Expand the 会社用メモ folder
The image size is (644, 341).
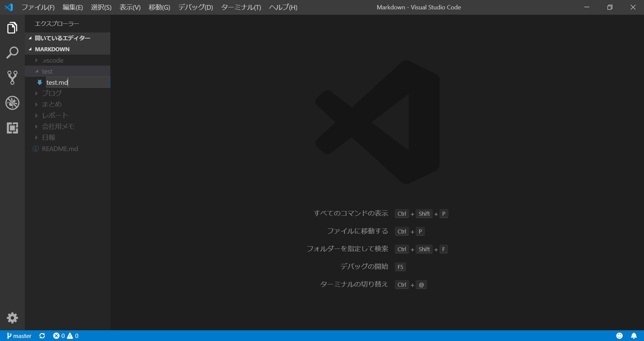click(x=67, y=126)
